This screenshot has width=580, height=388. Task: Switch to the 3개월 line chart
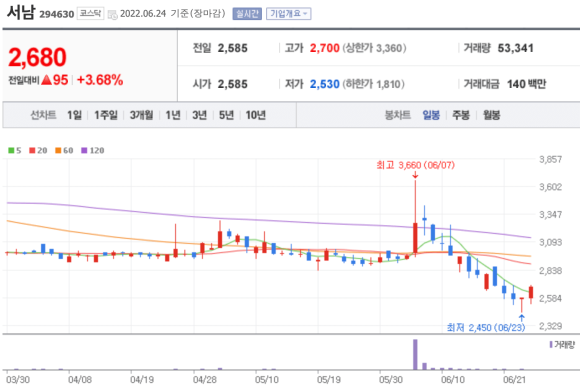coord(141,115)
